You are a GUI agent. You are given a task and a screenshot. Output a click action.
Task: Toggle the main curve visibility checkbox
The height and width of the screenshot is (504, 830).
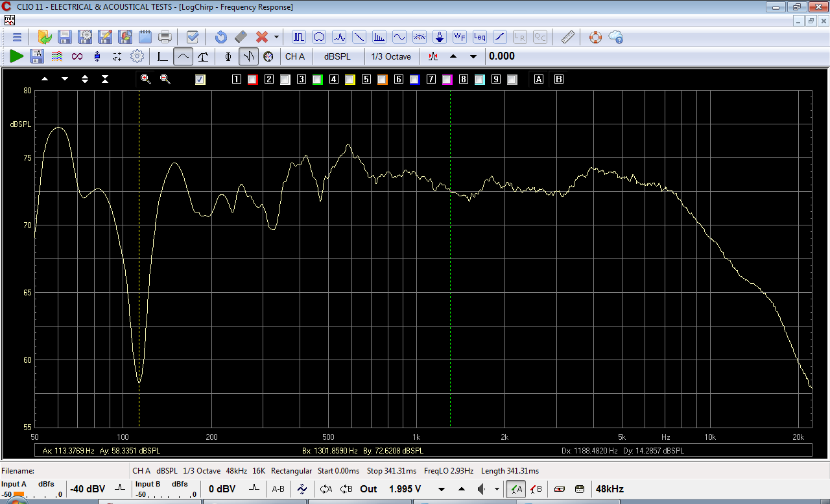coord(200,80)
